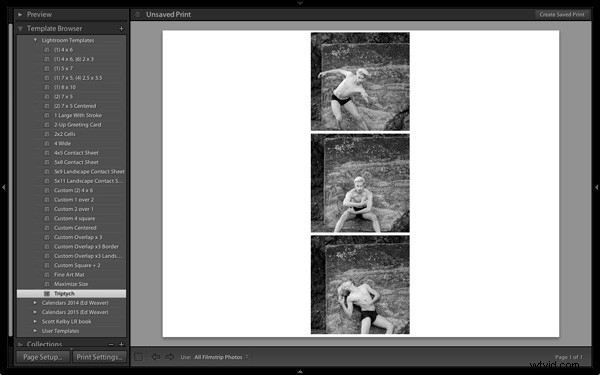Click the left panel vertical scrollbar

pyautogui.click(x=11, y=179)
